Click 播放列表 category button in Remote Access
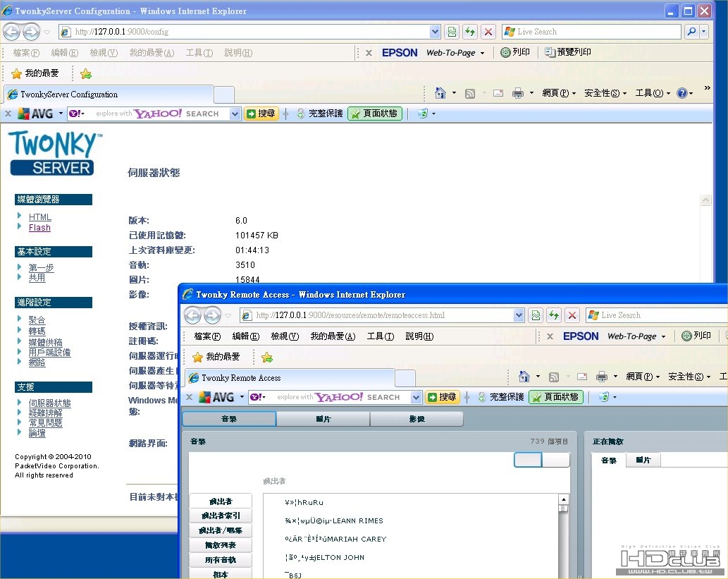 221,545
